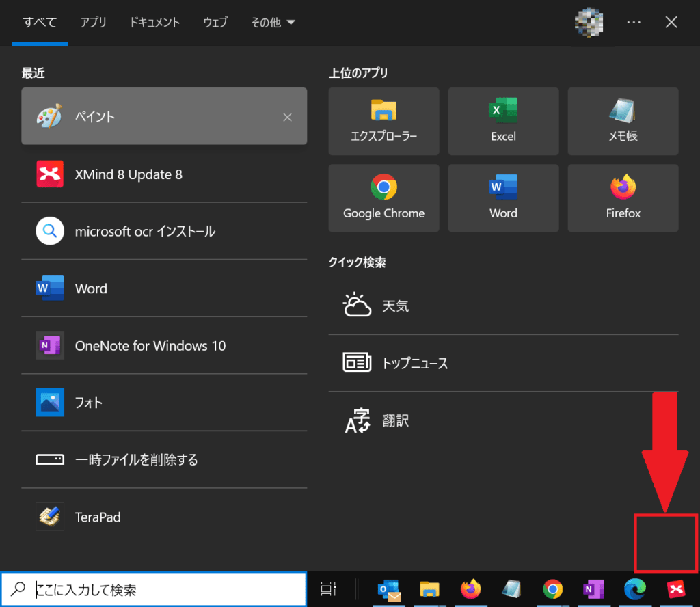The height and width of the screenshot is (607, 700).
Task: Open Word from 上位のアプリ
Action: (503, 198)
